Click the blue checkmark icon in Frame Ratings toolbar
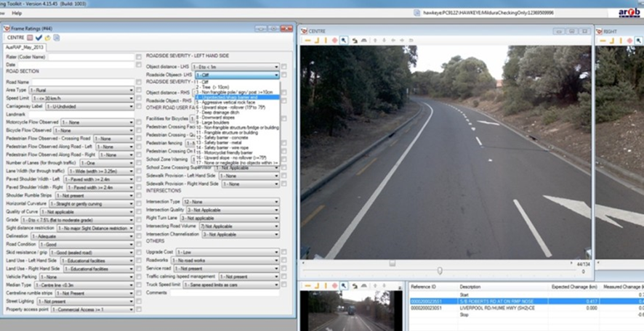Viewport: 644px width, 331px height. [x=39, y=38]
